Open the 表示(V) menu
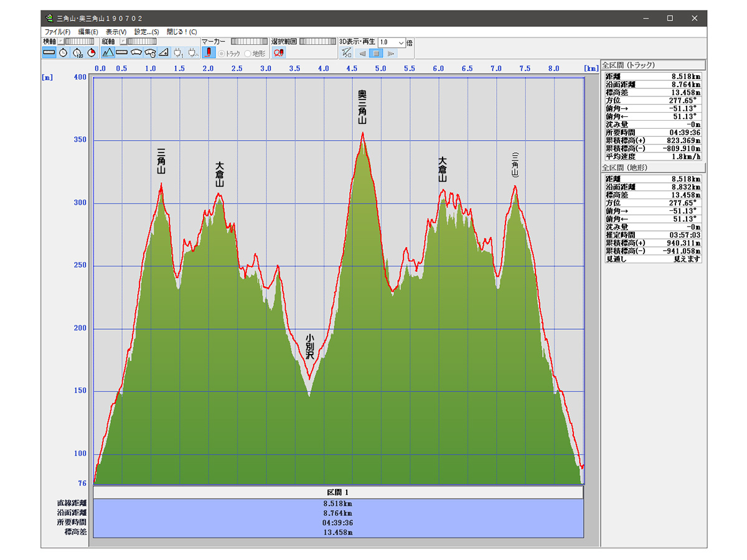747x560 pixels. (x=116, y=32)
